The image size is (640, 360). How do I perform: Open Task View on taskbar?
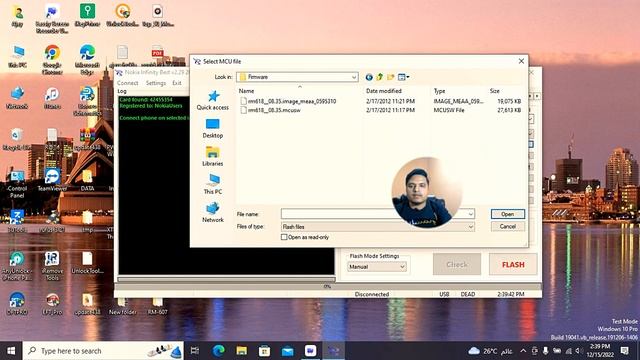coord(195,351)
